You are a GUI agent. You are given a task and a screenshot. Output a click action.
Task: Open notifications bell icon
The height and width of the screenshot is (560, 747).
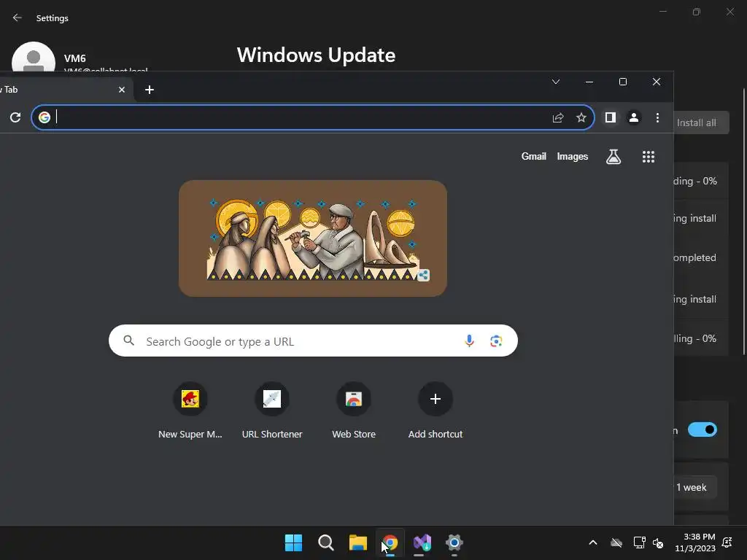[x=727, y=542]
